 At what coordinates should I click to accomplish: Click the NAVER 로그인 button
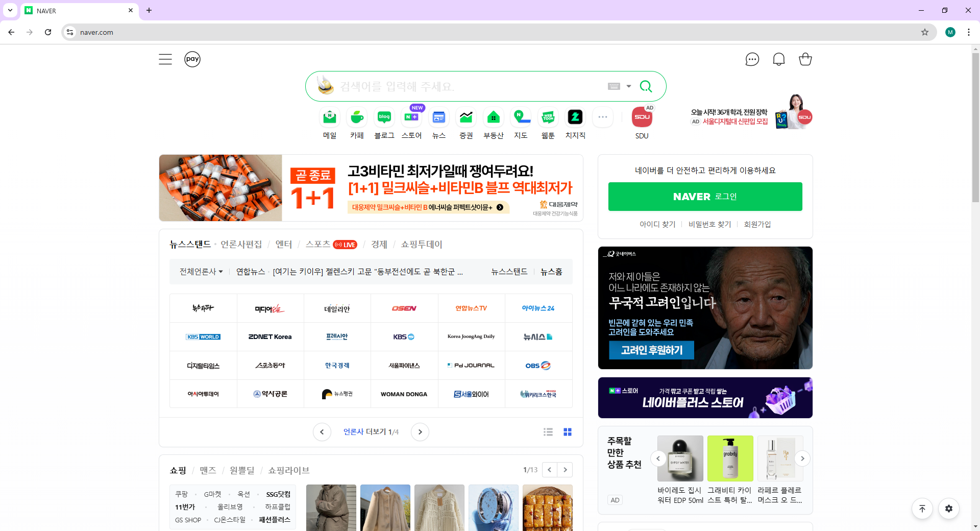705,197
